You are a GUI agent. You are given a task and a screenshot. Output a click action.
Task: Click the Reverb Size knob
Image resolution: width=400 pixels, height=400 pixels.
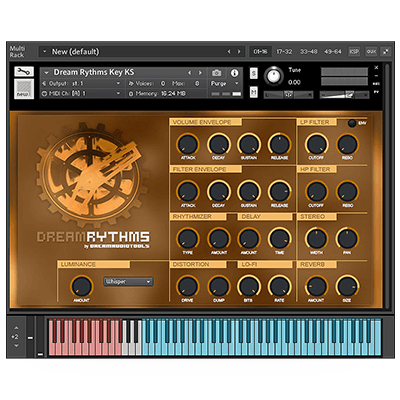coord(347,286)
